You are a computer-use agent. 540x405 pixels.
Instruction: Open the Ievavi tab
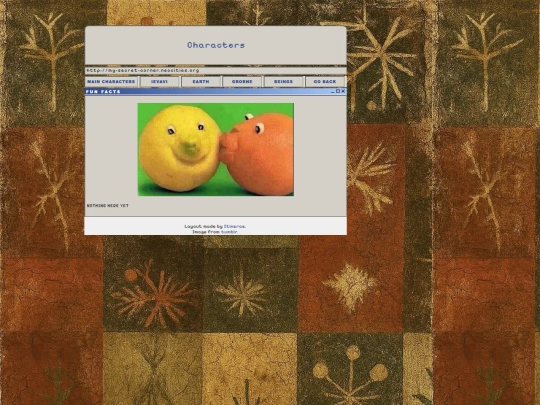coord(159,82)
